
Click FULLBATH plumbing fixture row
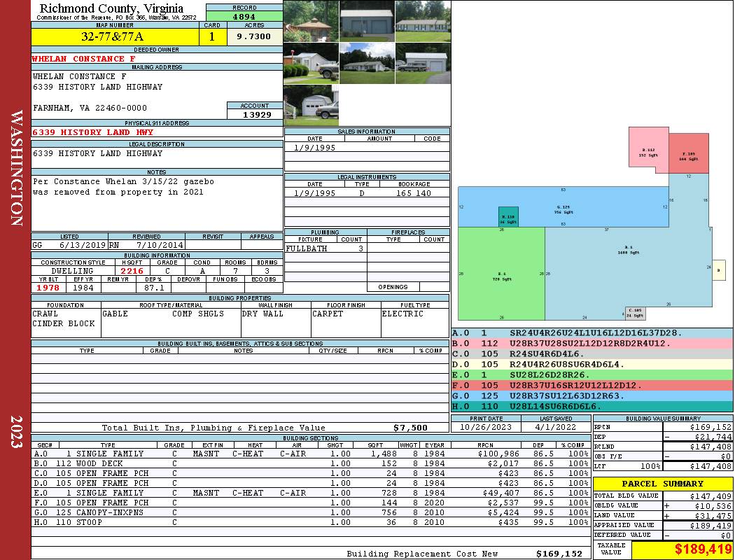(x=325, y=248)
